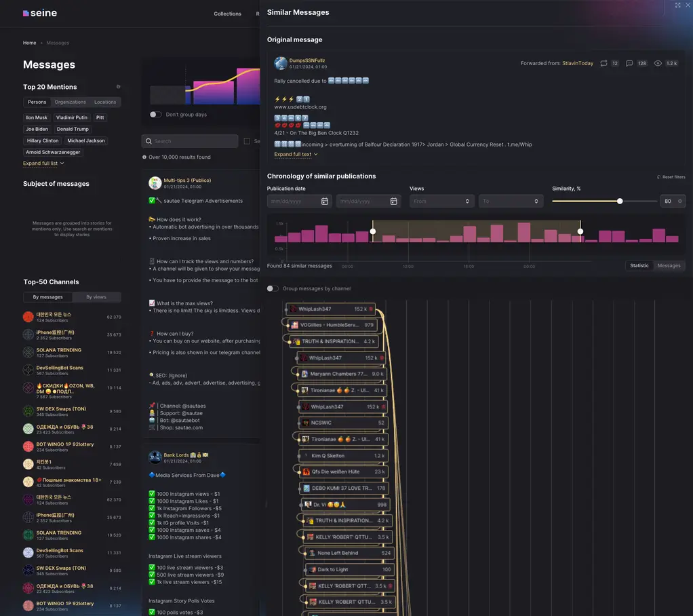693x616 pixels.
Task: Open the Maryann Chambers 77 node
Action: pos(342,374)
